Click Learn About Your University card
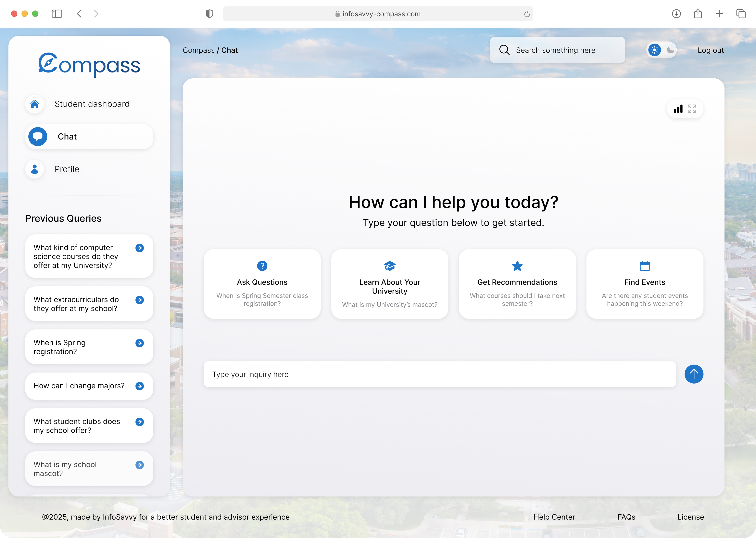The height and width of the screenshot is (538, 756). 390,284
